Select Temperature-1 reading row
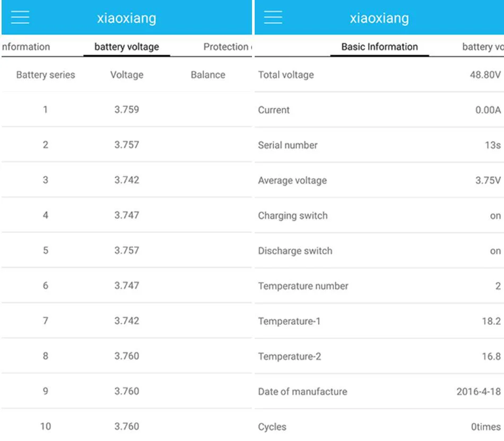504x441 pixels. click(x=379, y=321)
